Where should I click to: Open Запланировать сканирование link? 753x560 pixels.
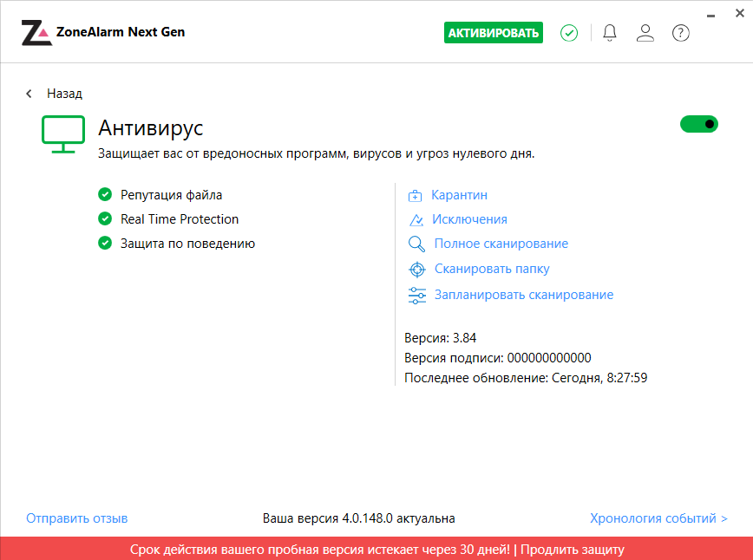click(x=524, y=295)
